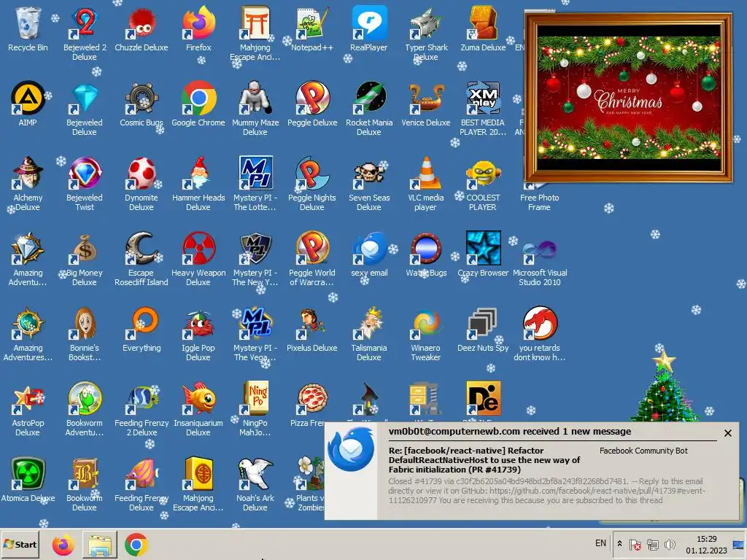Launch Dynomite Deluxe egg icon
Image resolution: width=747 pixels, height=560 pixels.
[x=142, y=173]
